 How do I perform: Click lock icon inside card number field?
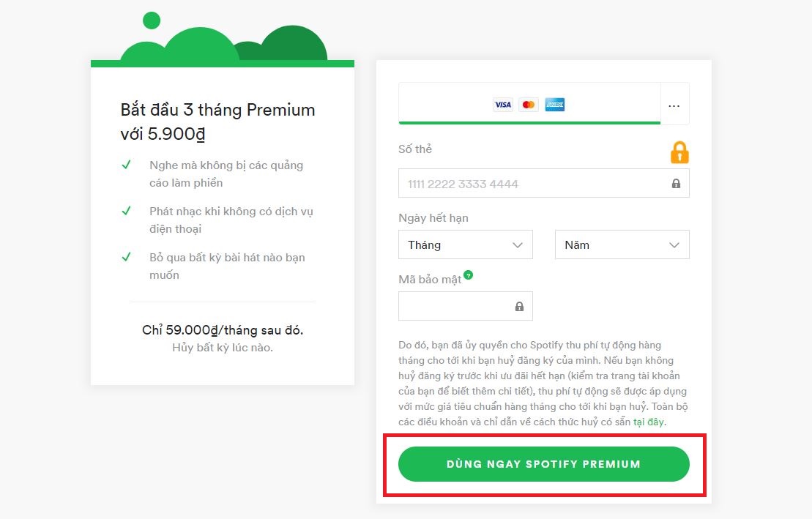coord(676,184)
